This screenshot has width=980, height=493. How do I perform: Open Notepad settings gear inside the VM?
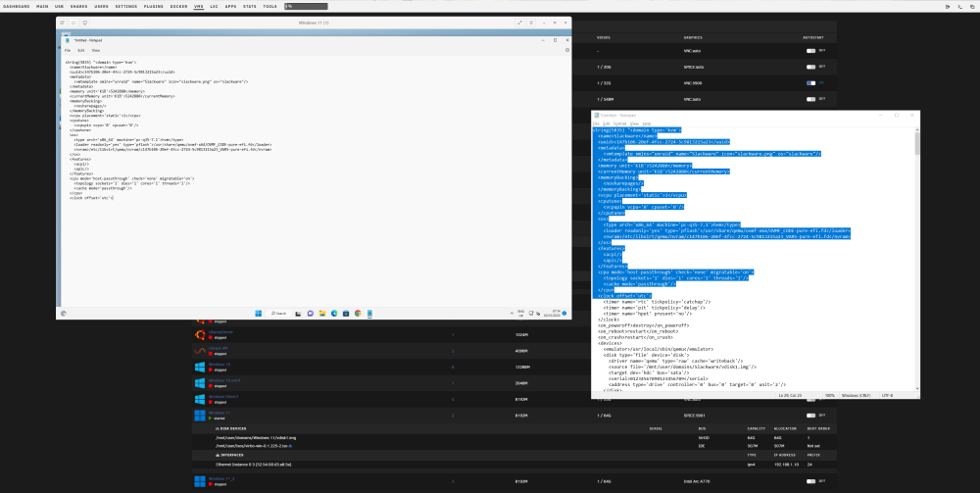tap(566, 50)
